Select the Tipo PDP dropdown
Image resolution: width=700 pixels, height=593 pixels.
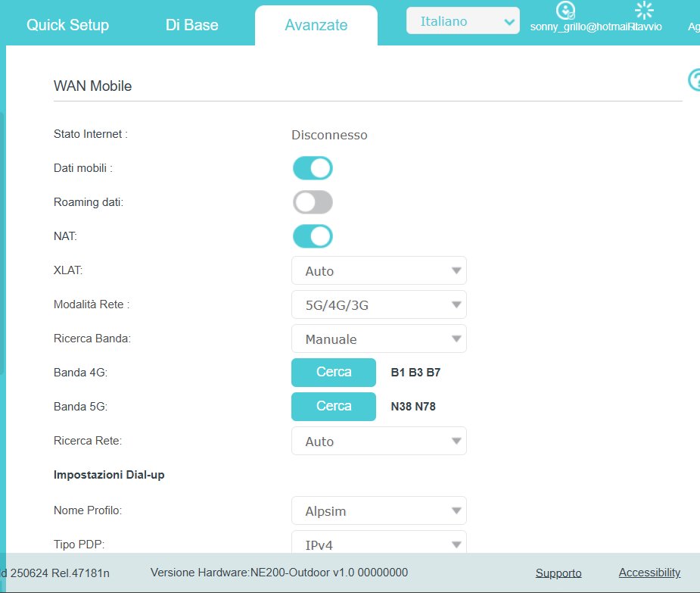pos(378,544)
